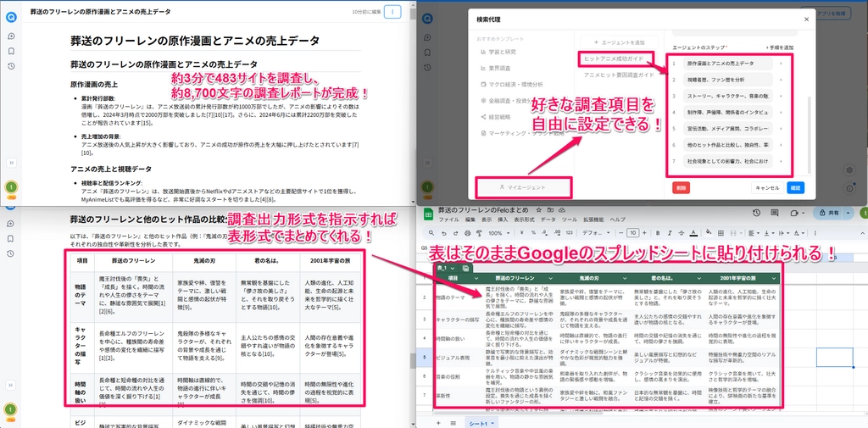Increase font size with the plus button
This screenshot has width=868, height=428.
click(x=644, y=233)
